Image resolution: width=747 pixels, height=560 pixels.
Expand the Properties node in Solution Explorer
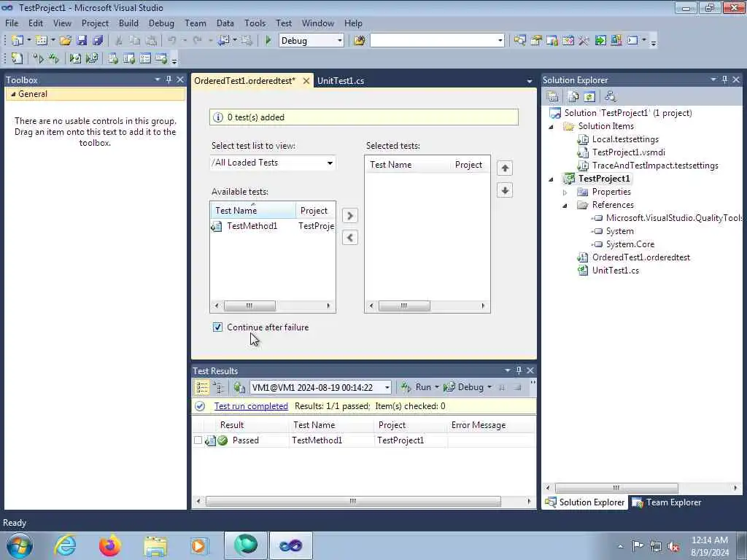point(565,192)
